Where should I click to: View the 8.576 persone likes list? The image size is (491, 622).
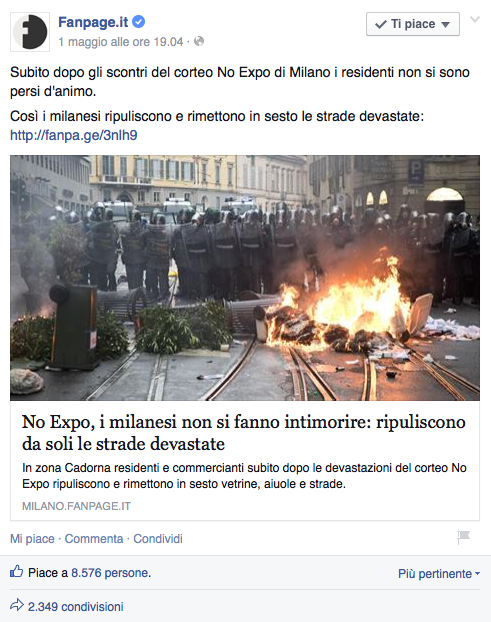pyautogui.click(x=111, y=573)
